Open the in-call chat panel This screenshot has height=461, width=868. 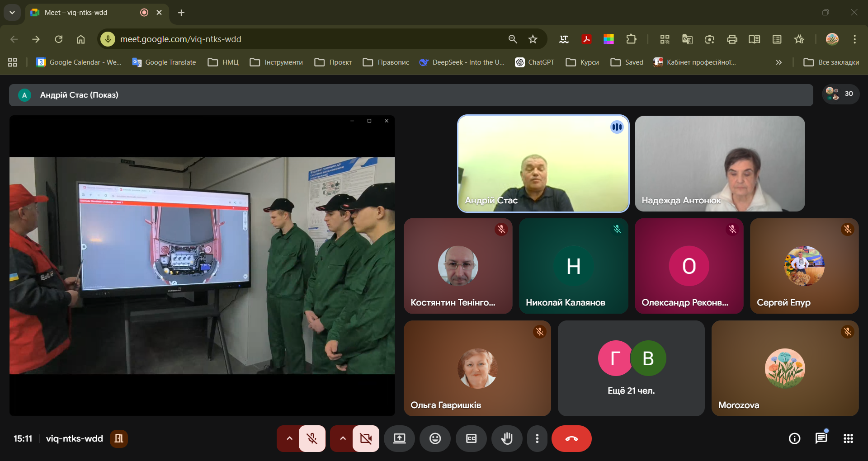pos(821,438)
